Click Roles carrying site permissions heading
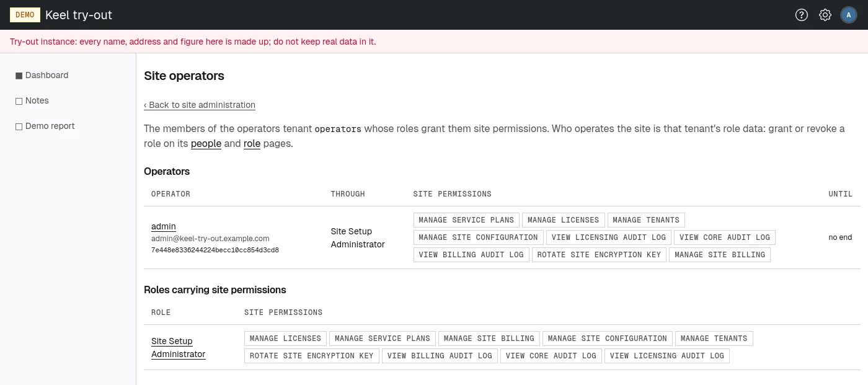 [215, 290]
